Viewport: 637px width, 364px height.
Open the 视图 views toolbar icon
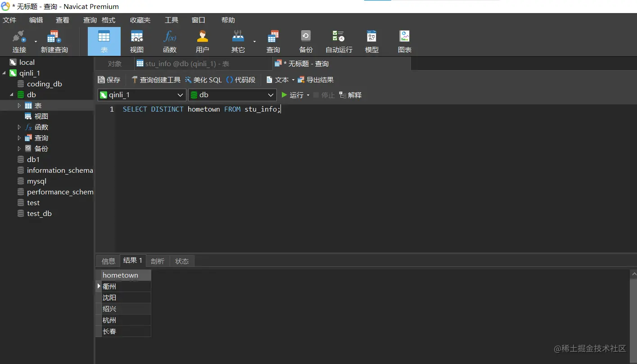(137, 41)
